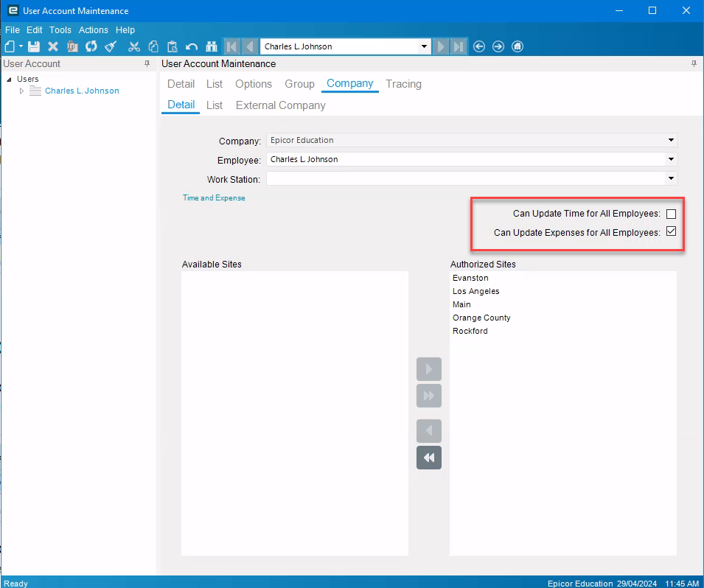Select Charles L. Johnson in the tree

(82, 91)
